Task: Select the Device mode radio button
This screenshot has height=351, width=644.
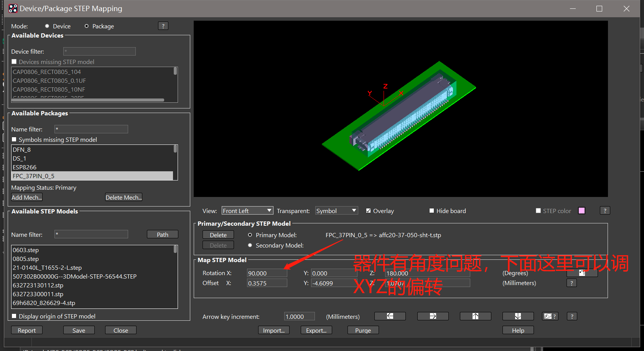Action: [47, 26]
